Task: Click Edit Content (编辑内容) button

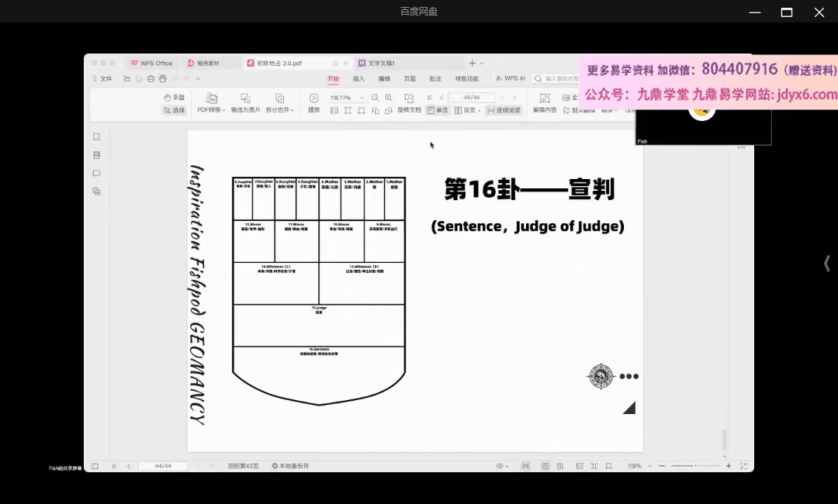Action: [544, 110]
